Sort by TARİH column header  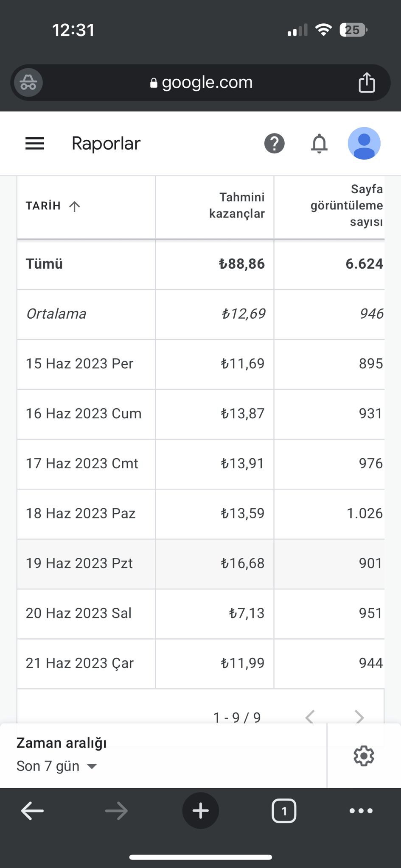click(53, 206)
